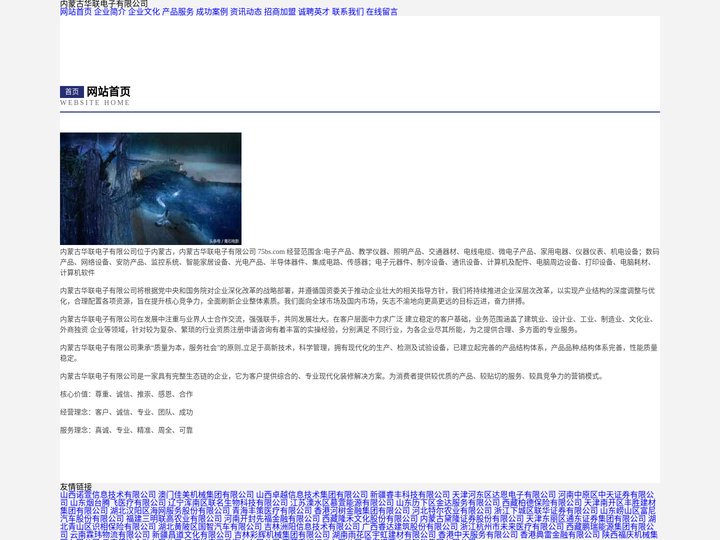Visit 湖北黄陂区国智汽车有限公司 link
The width and height of the screenshot is (720, 540).
point(210,526)
